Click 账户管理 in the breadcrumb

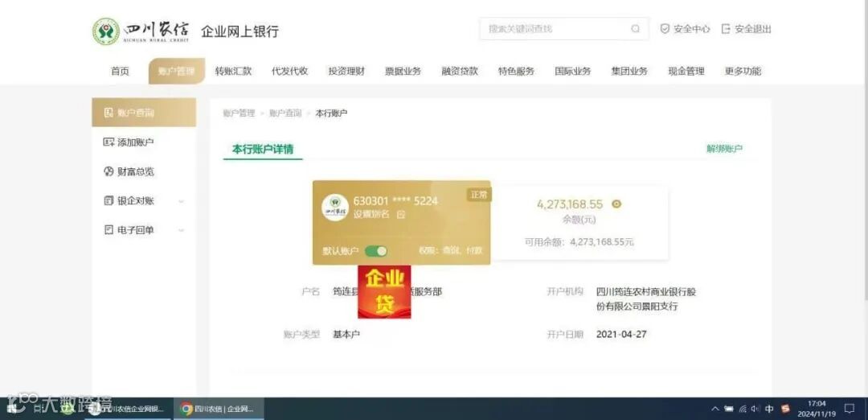pos(239,113)
